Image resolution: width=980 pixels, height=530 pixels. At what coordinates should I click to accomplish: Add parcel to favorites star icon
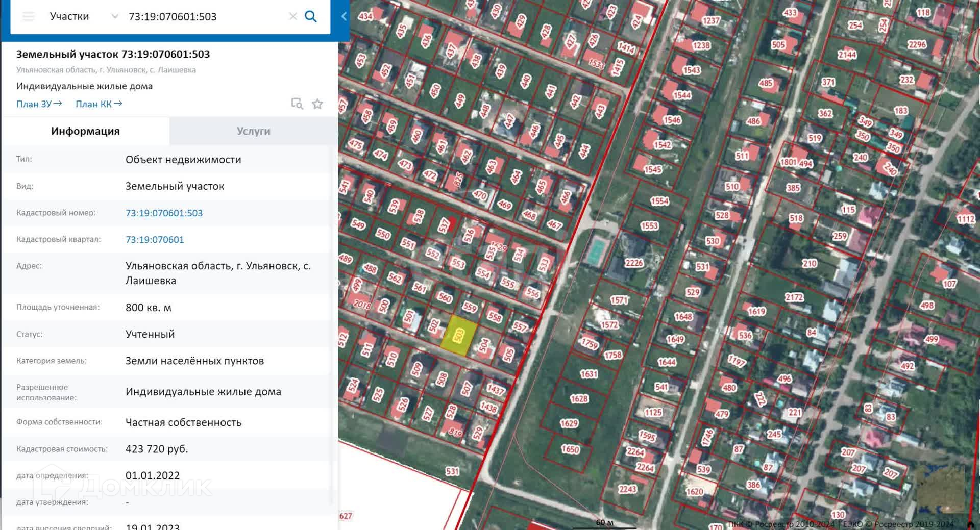[317, 104]
